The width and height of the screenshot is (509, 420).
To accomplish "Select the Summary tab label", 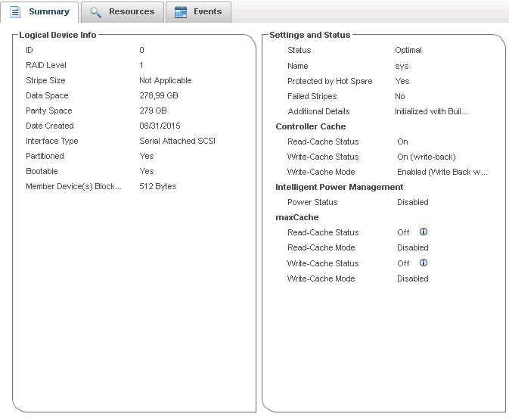I will coord(48,12).
